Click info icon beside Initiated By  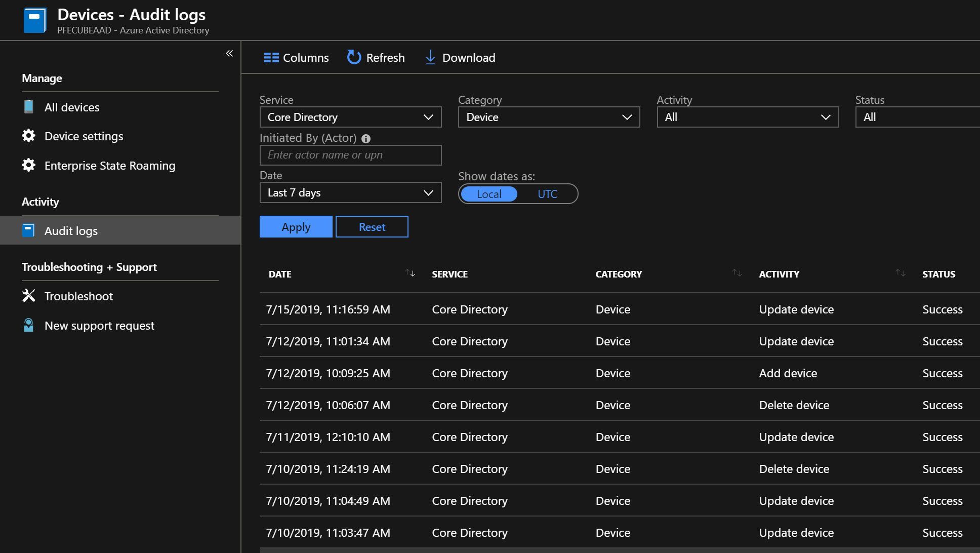[x=366, y=138]
